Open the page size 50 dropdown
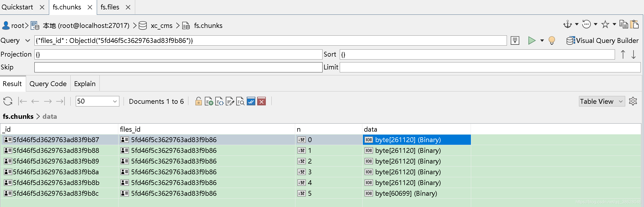The image size is (644, 207). pyautogui.click(x=97, y=101)
